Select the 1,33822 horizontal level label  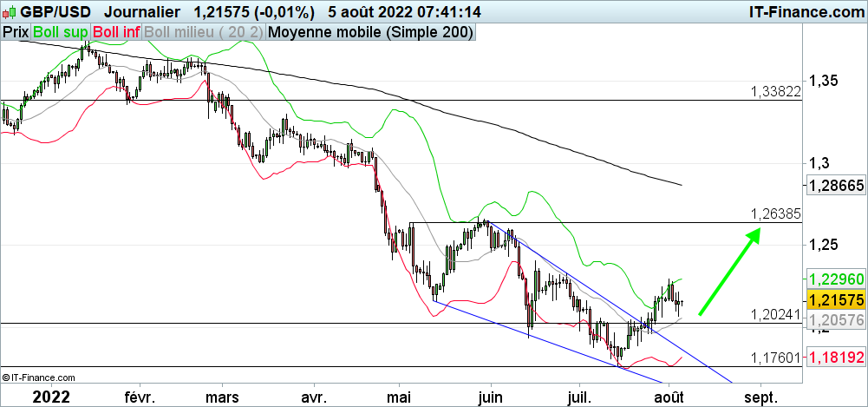coord(776,91)
